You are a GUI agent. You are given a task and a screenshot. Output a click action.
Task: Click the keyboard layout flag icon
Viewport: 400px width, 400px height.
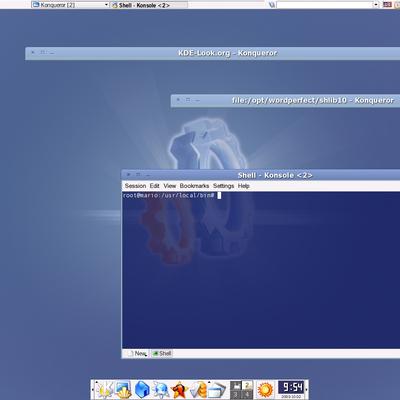[387, 4]
